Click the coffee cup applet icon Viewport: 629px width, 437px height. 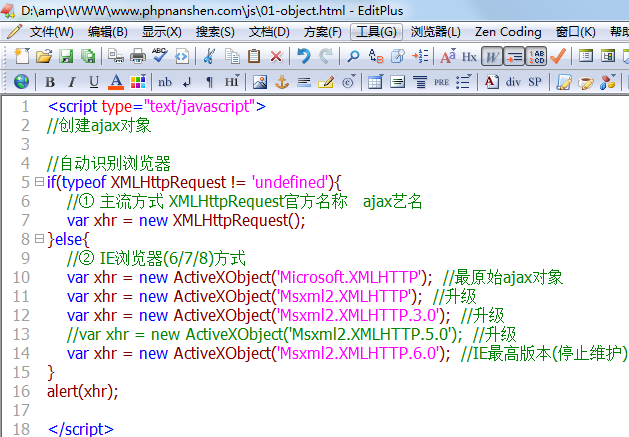click(x=586, y=83)
